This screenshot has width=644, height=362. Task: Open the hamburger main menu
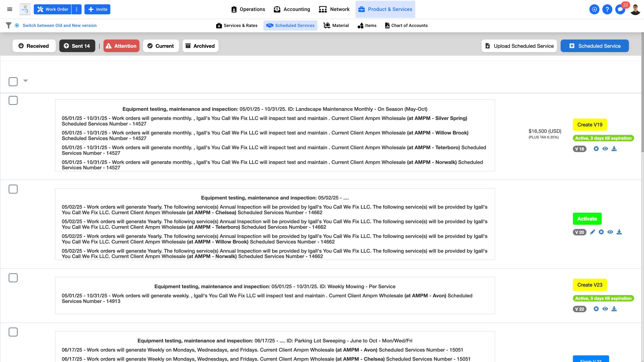point(10,9)
